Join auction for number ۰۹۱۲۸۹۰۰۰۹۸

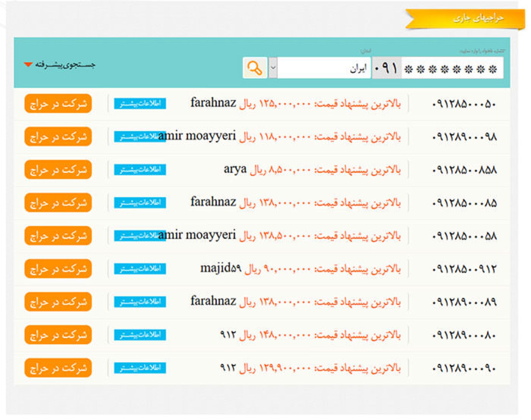tap(58, 136)
